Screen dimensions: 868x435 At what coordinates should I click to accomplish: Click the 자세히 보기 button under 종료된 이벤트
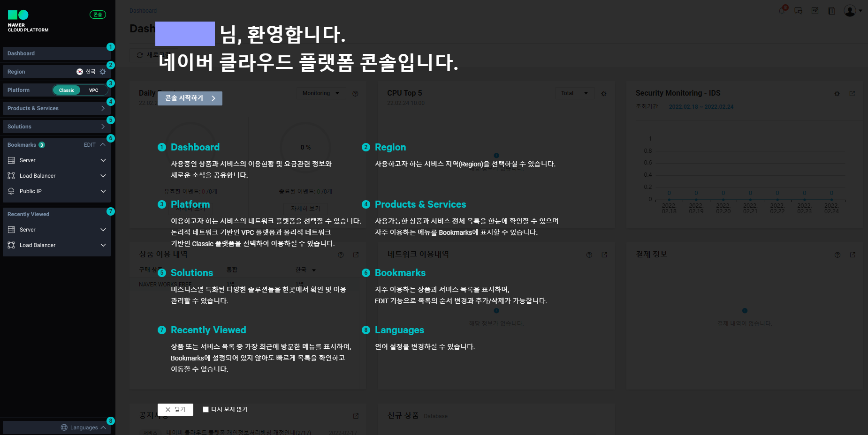305,209
